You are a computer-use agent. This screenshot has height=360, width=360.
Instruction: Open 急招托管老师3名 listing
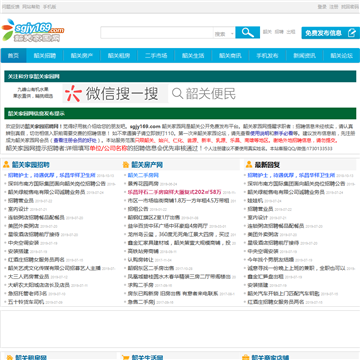click(28, 294)
